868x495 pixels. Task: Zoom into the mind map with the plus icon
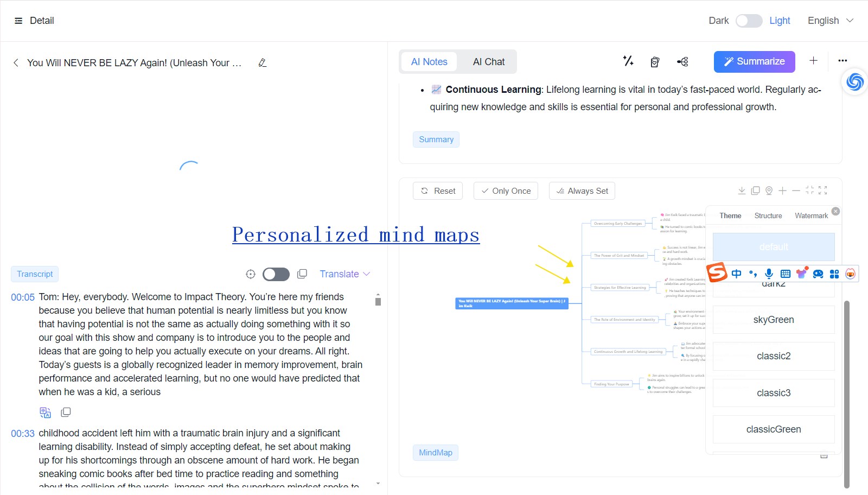782,191
